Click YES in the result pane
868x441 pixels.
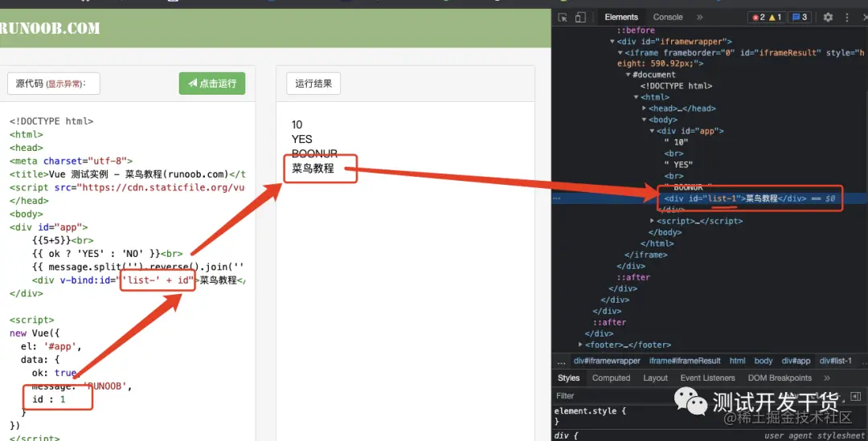pyautogui.click(x=301, y=139)
